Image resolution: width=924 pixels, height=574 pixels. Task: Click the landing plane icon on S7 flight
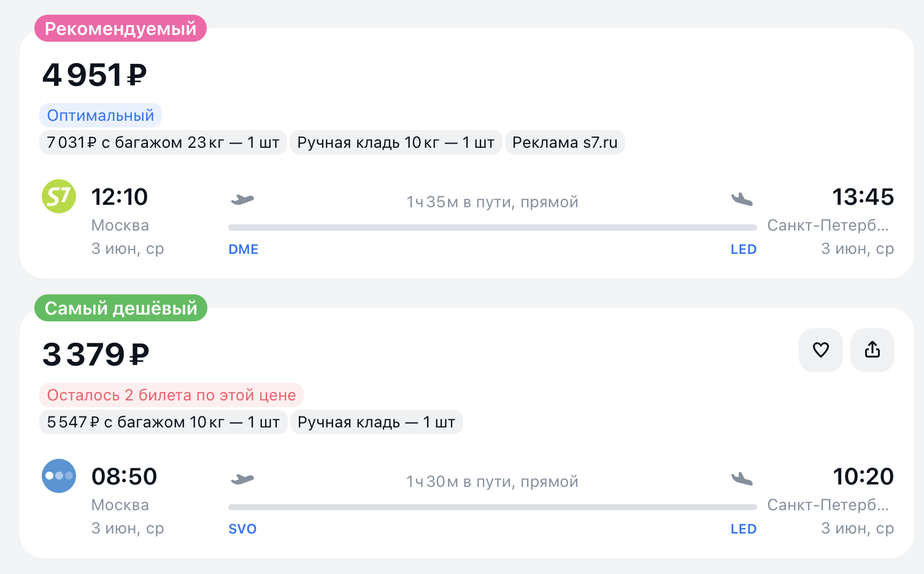click(x=742, y=199)
